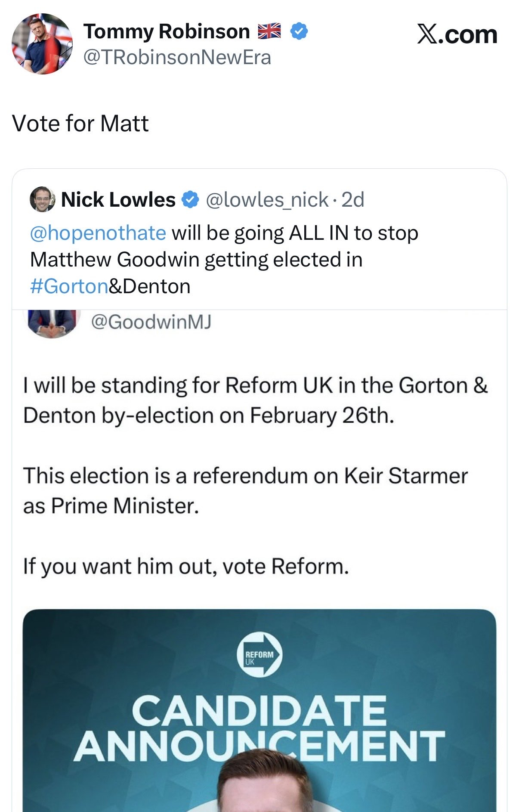519x812 pixels.
Task: Click the "2d" timestamp on quoted post
Action: click(x=353, y=200)
